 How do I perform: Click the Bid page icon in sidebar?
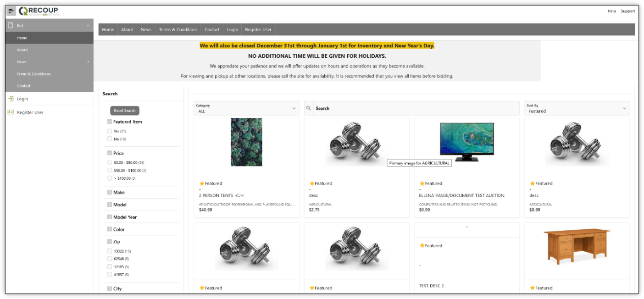11,26
